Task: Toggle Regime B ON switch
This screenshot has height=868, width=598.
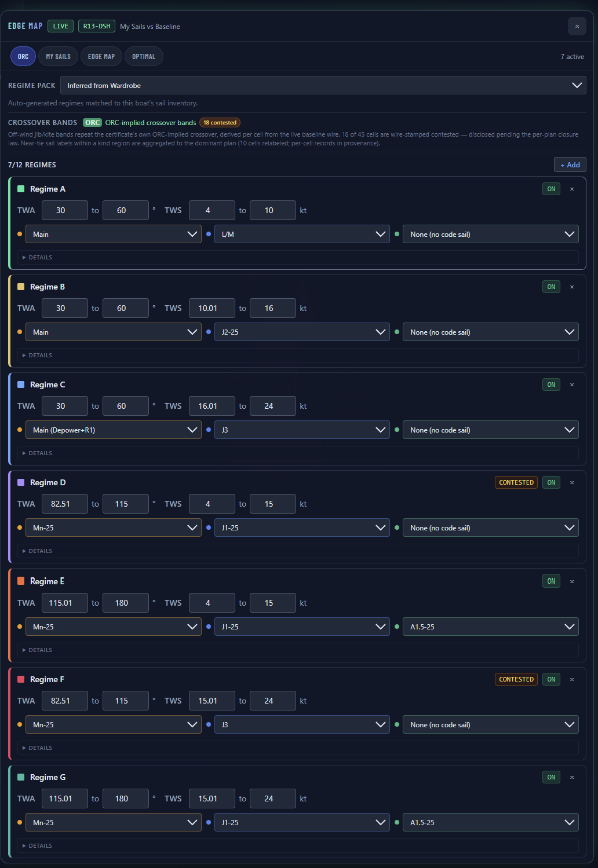Action: click(x=551, y=287)
